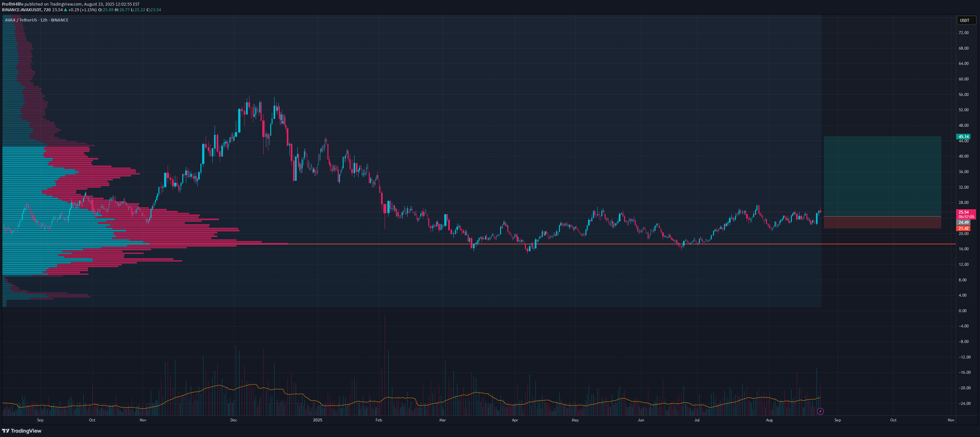
Task: Click the 36.00 price axis label
Action: [963, 172]
